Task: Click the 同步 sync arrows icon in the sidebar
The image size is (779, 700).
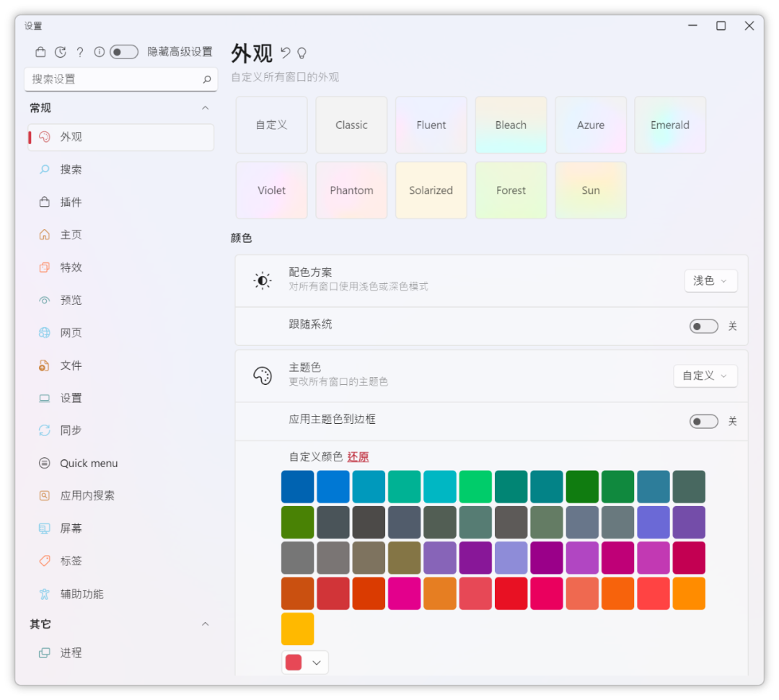Action: click(x=44, y=430)
